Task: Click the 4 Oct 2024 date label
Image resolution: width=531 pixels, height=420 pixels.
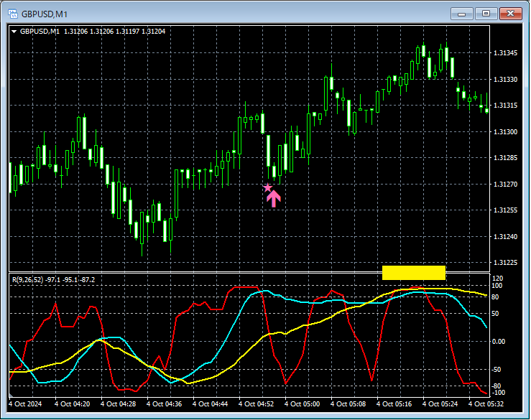Action: tap(25, 404)
